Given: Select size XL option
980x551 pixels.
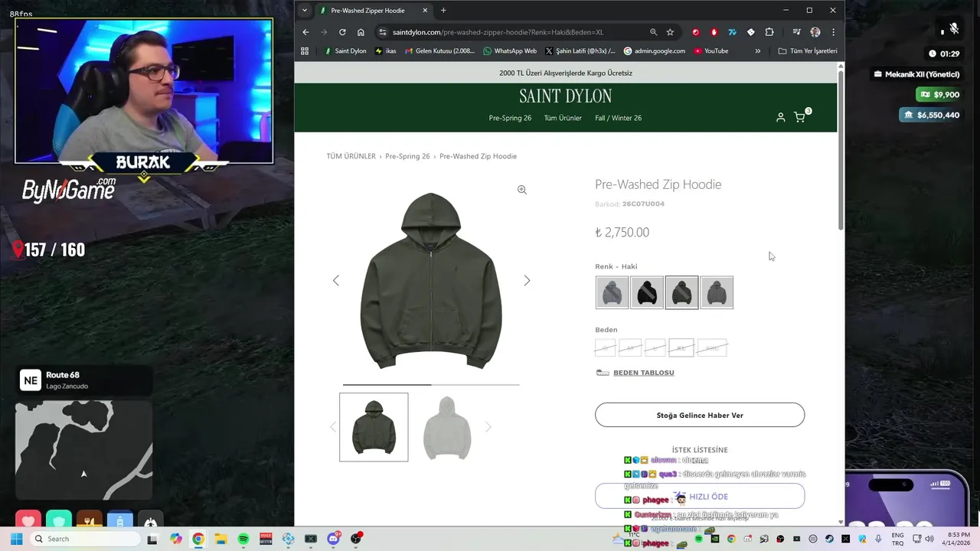Looking at the screenshot, I should [x=681, y=348].
